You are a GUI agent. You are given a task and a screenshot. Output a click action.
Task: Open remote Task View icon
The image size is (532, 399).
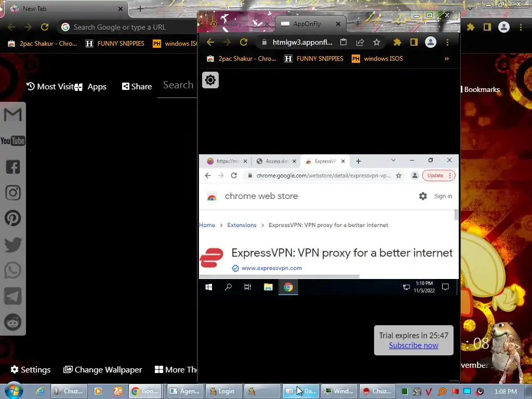coord(247,287)
